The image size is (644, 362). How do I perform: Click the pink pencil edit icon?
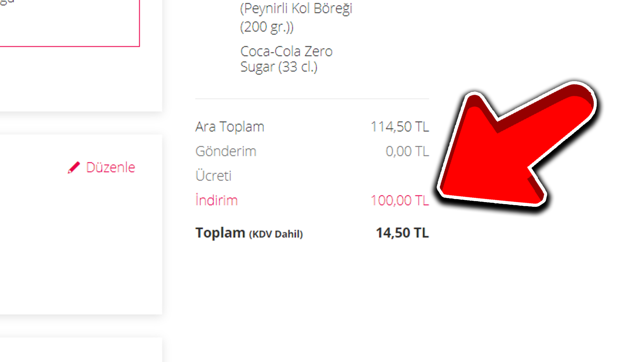pyautogui.click(x=74, y=168)
